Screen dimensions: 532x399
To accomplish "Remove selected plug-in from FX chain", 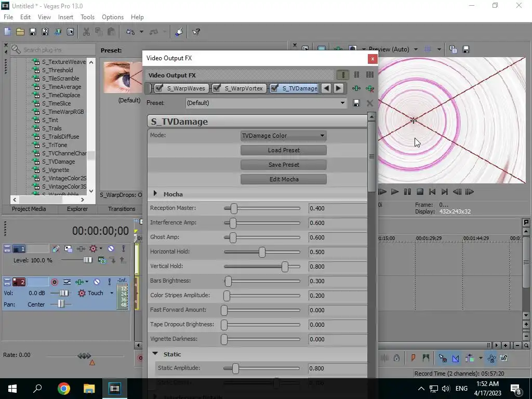I will 370,88.
